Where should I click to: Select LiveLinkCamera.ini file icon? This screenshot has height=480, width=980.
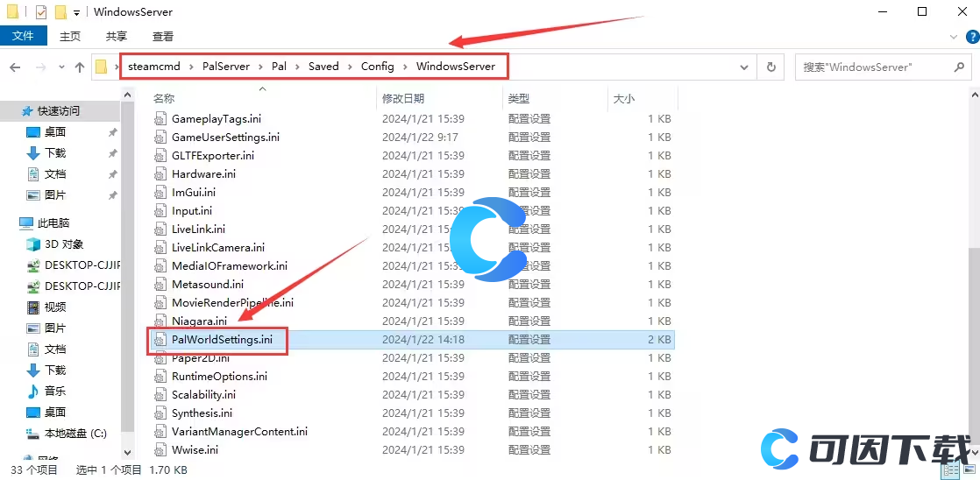click(160, 247)
